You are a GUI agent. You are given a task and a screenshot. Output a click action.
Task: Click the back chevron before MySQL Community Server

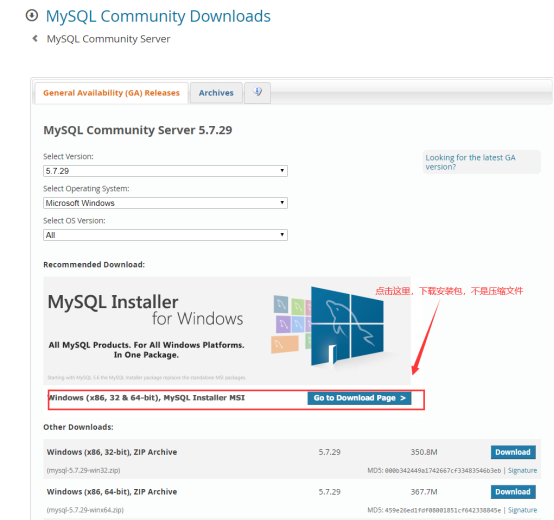(x=35, y=38)
